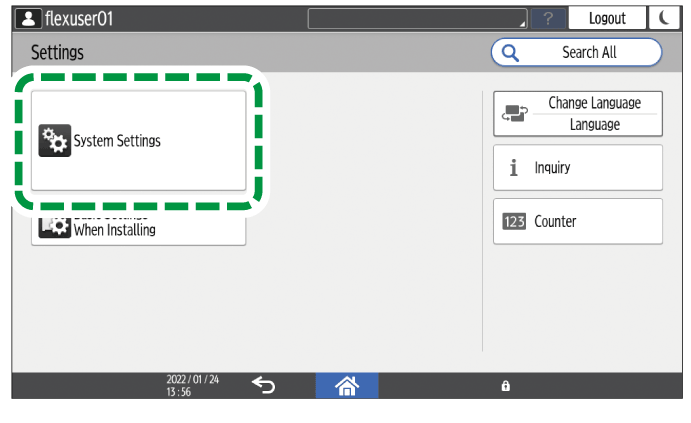Go back using the return arrow icon
This screenshot has height=423, width=691.
coord(264,385)
